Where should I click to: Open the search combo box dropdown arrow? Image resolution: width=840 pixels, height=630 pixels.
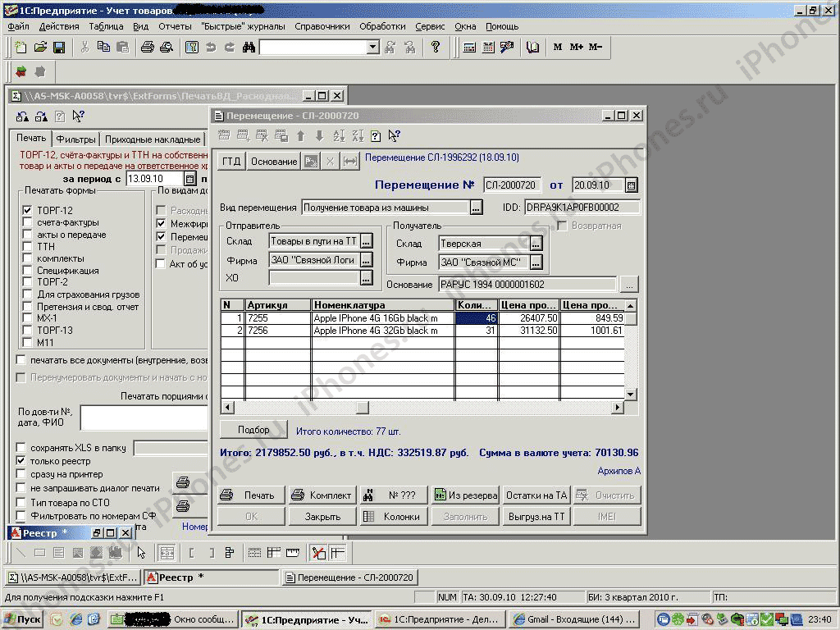tap(372, 48)
